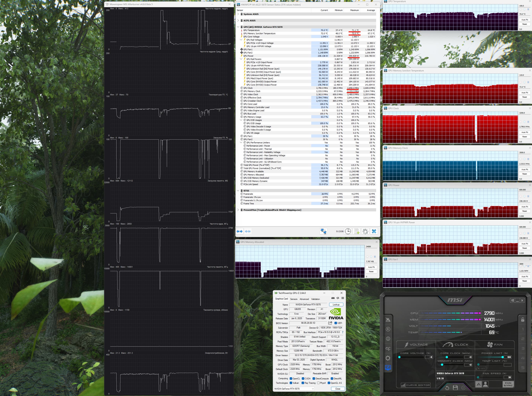Image resolution: width=532 pixels, height=396 pixels.
Task: Reset Afterburner settings with the revert arrow
Action: tap(447, 388)
